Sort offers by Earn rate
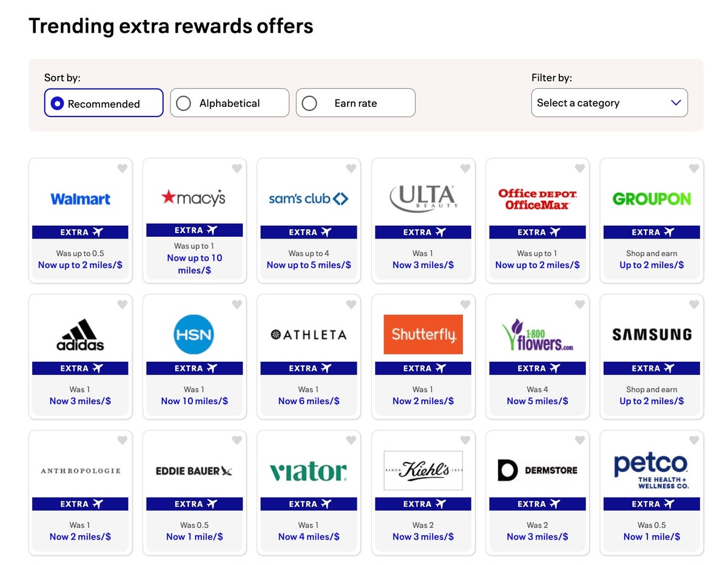The width and height of the screenshot is (728, 565). coord(356,103)
